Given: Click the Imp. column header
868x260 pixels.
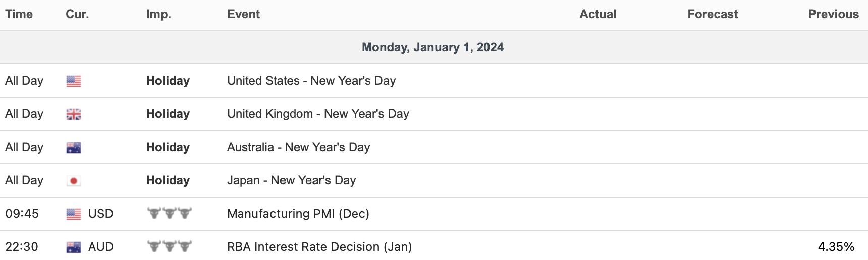Looking at the screenshot, I should [x=158, y=14].
